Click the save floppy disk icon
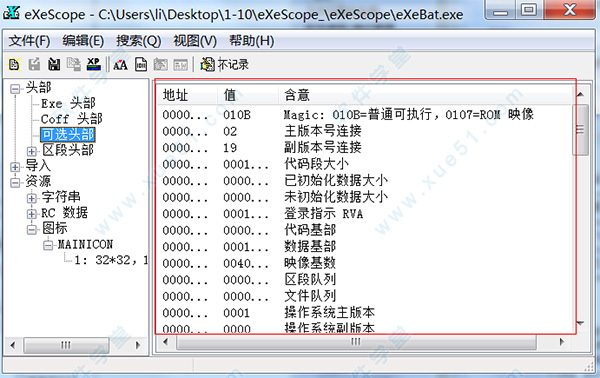Screen dimensions: 600x378 54,64
